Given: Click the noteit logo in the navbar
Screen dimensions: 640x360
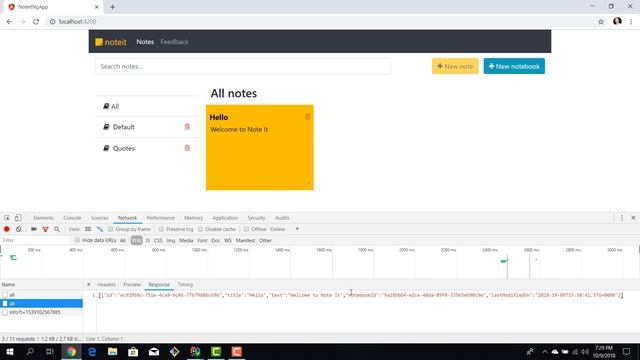Looking at the screenshot, I should (111, 42).
